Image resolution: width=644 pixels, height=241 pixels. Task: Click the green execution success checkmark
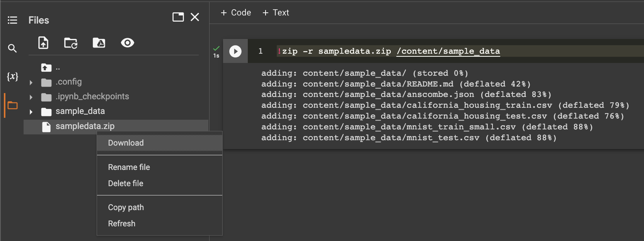click(216, 48)
